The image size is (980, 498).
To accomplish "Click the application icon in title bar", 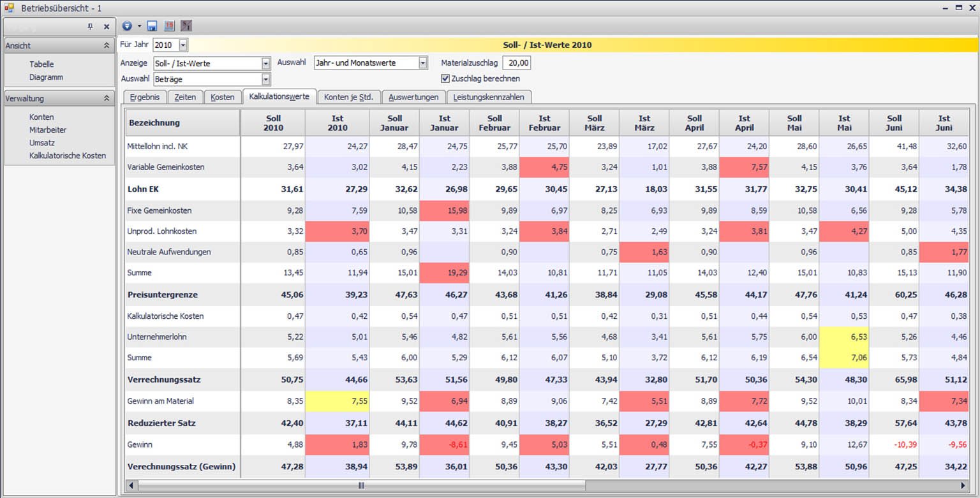I will point(9,8).
